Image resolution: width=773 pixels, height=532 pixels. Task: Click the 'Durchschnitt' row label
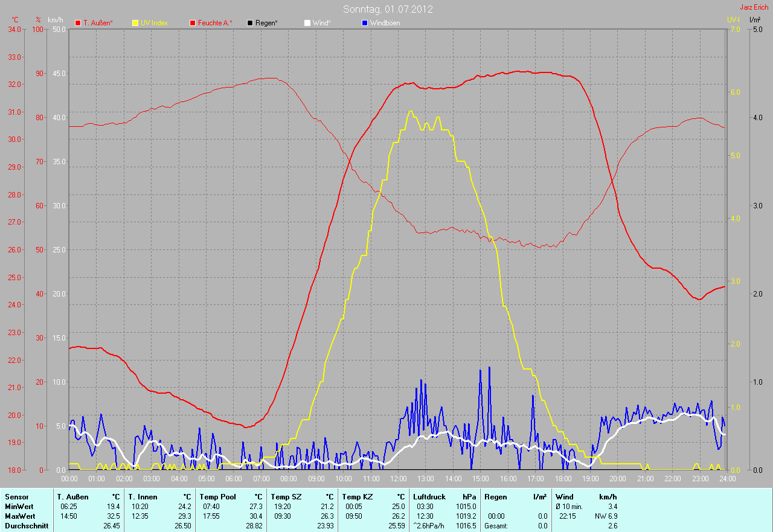[x=26, y=526]
